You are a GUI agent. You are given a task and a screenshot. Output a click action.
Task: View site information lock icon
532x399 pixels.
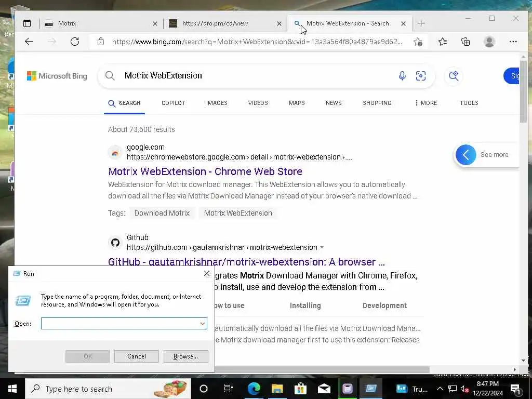(101, 42)
